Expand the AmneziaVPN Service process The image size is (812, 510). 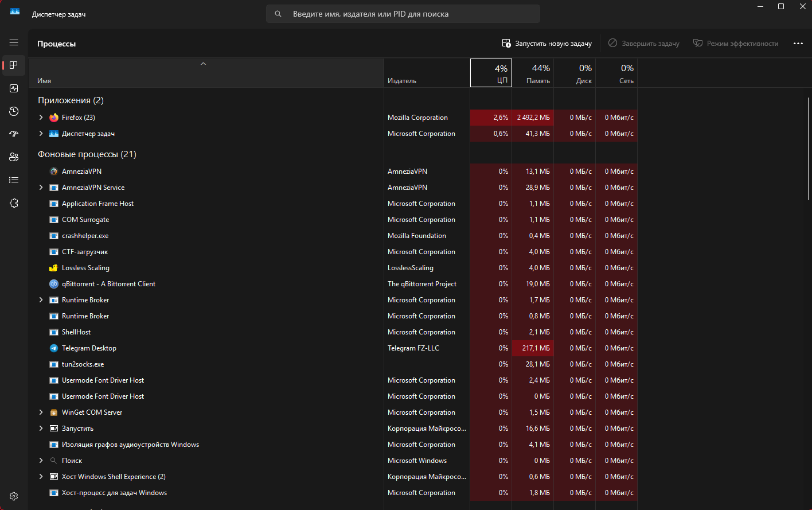[x=41, y=188]
